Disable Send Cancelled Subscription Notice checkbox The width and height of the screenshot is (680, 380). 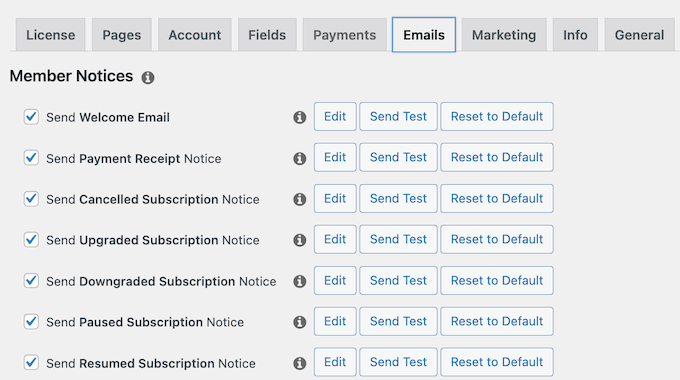point(31,199)
